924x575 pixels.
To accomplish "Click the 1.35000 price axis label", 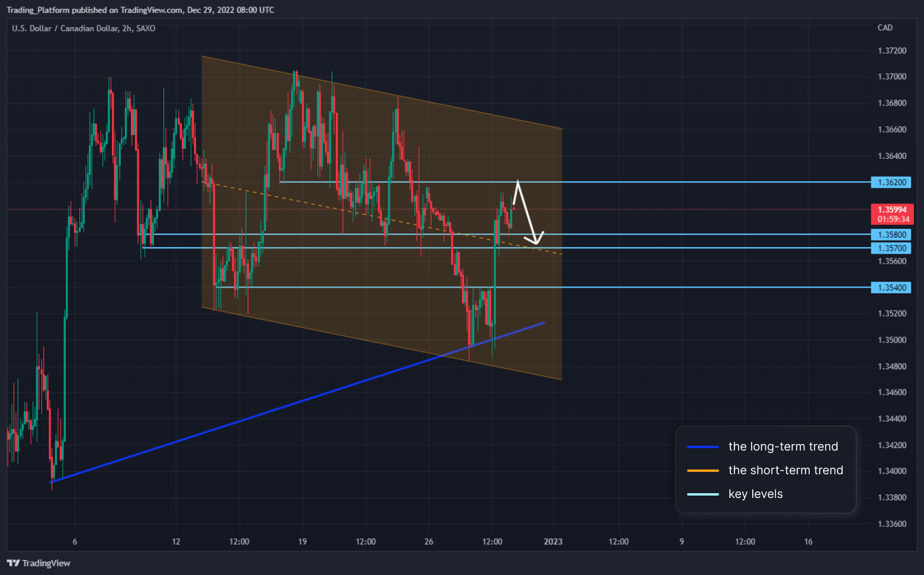I will 892,340.
